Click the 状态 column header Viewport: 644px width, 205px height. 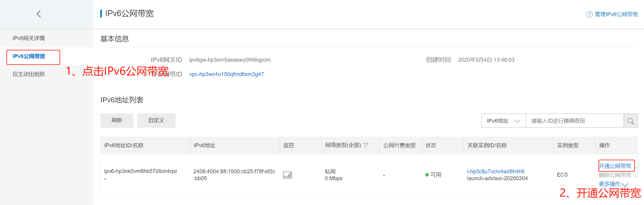tap(431, 145)
